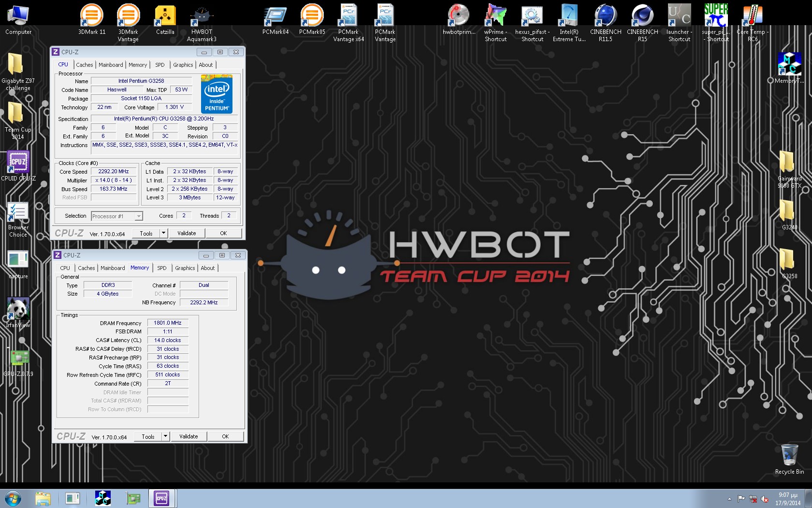Open Core Temp RC6 icon
Viewport: 812px width, 508px height.
point(753,23)
